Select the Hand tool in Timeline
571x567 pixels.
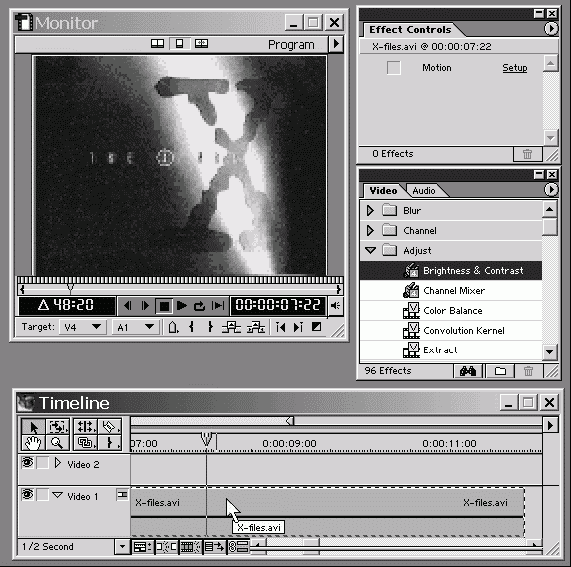[x=33, y=443]
